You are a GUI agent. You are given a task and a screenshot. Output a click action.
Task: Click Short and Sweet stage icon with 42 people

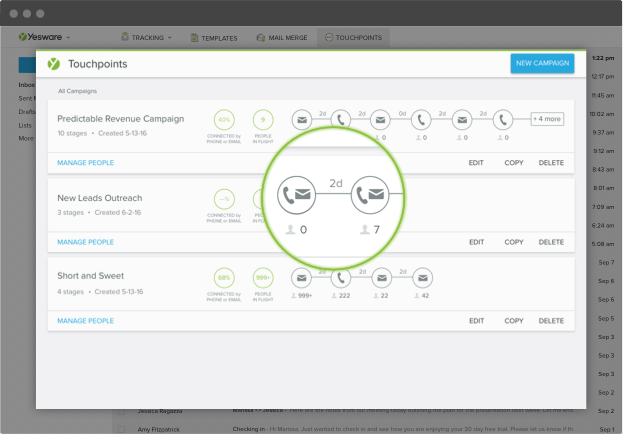pos(423,278)
